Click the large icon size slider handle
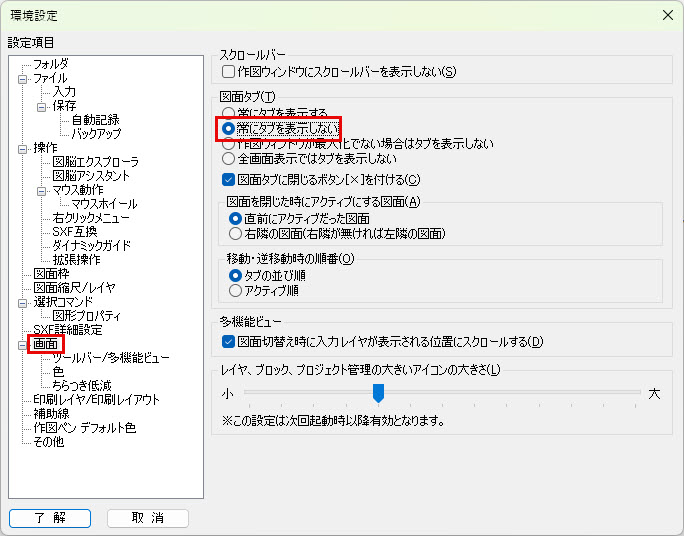Screen dimensions: 684x536 click(x=378, y=393)
